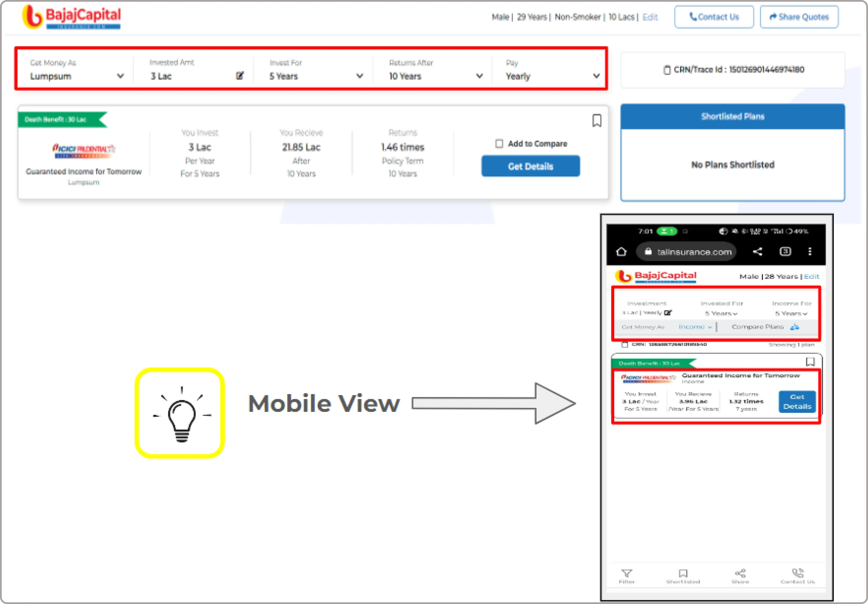Tap the mobile Death Benefit ribbon
Screen dimensions: 868x604
point(654,363)
